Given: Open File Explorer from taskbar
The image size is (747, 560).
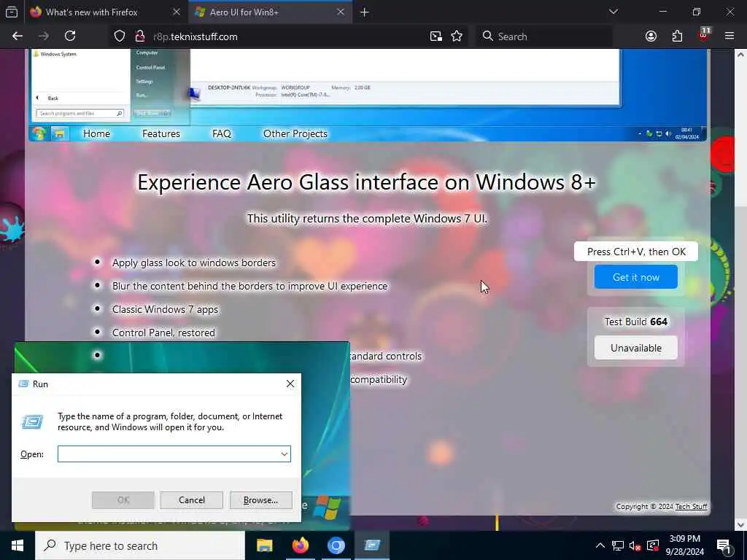Looking at the screenshot, I should tap(264, 545).
